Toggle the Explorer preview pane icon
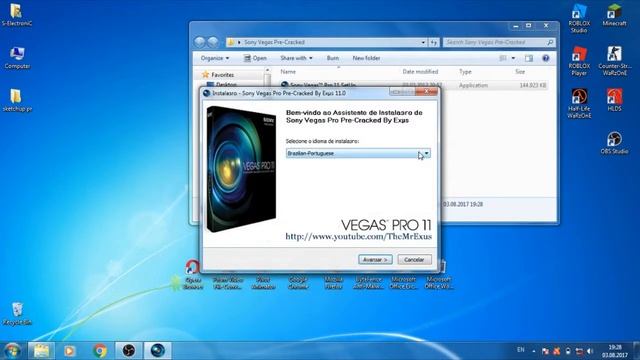 coord(529,58)
